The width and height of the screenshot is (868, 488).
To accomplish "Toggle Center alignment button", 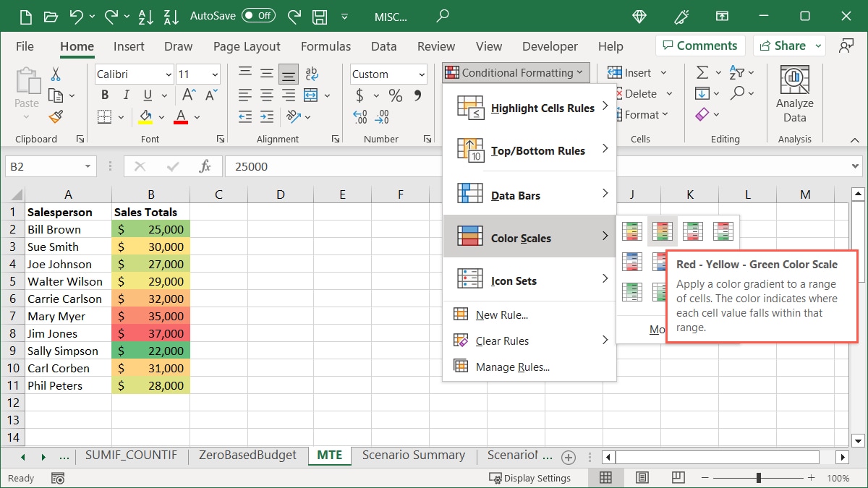I will coord(267,95).
